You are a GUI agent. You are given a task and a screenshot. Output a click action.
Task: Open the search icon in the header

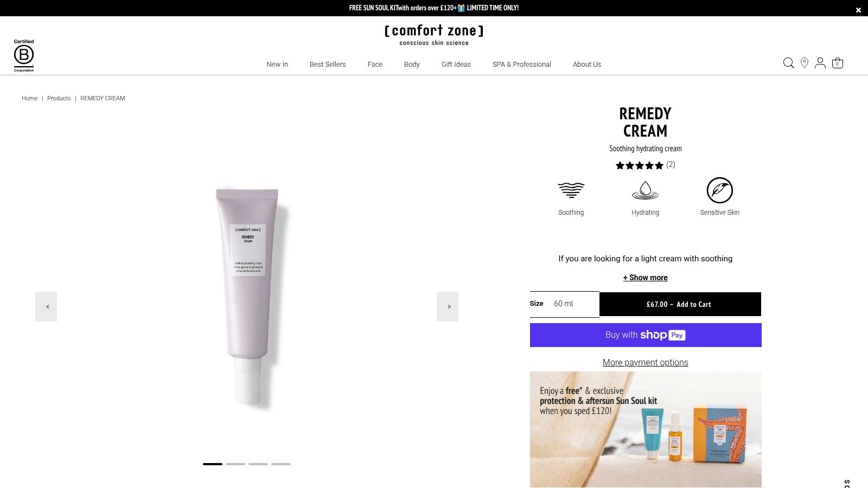(x=788, y=63)
